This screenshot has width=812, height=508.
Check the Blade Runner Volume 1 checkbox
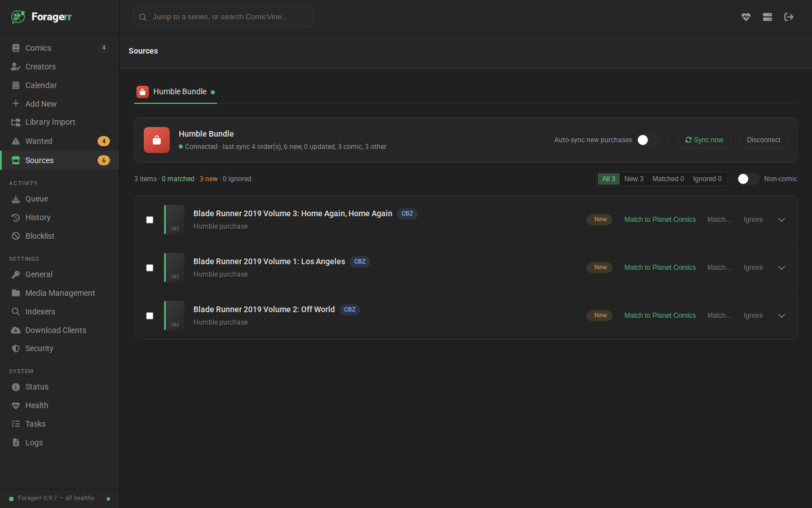[149, 268]
